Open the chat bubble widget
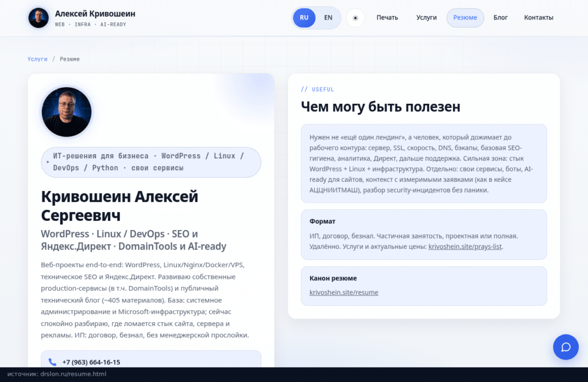 pyautogui.click(x=566, y=347)
